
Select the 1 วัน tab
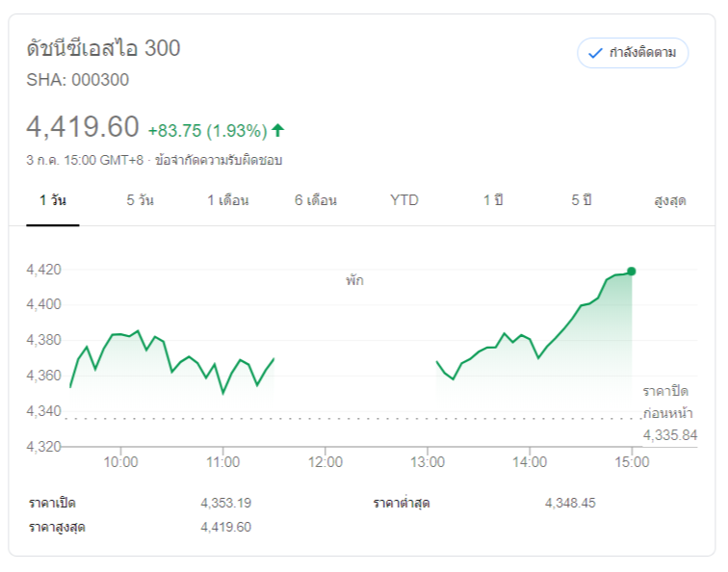tap(53, 200)
